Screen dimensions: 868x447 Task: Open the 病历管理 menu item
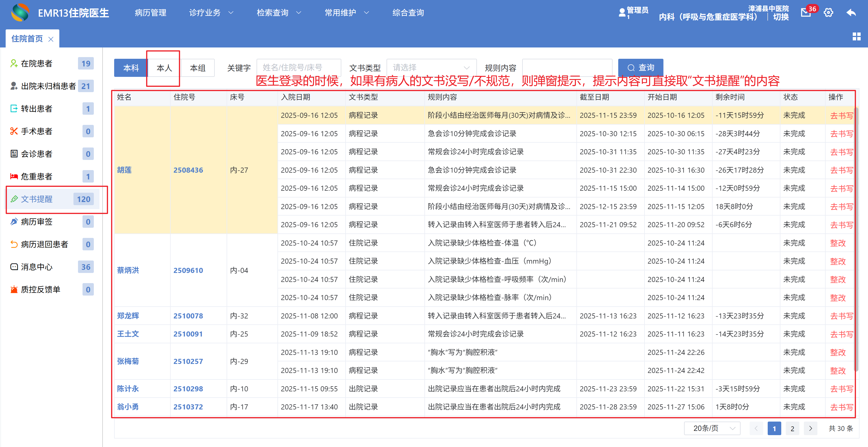150,13
